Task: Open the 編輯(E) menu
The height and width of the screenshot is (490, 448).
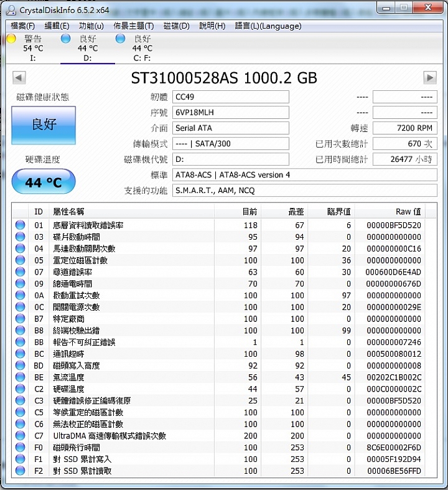Action: coord(57,26)
